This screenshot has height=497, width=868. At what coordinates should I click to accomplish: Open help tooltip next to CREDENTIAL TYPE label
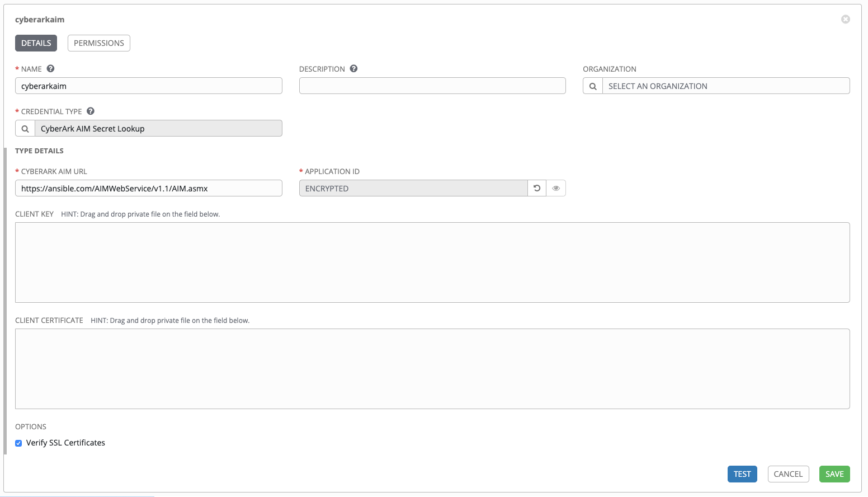coord(91,111)
